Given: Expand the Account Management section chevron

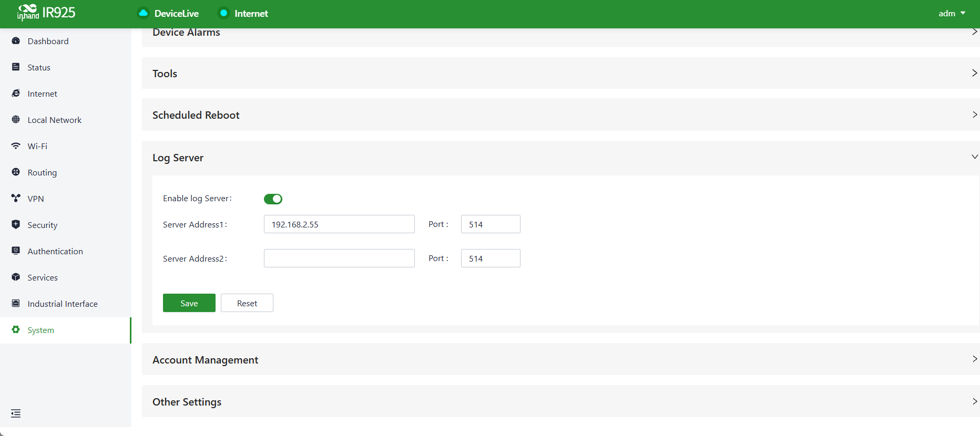Looking at the screenshot, I should point(974,359).
